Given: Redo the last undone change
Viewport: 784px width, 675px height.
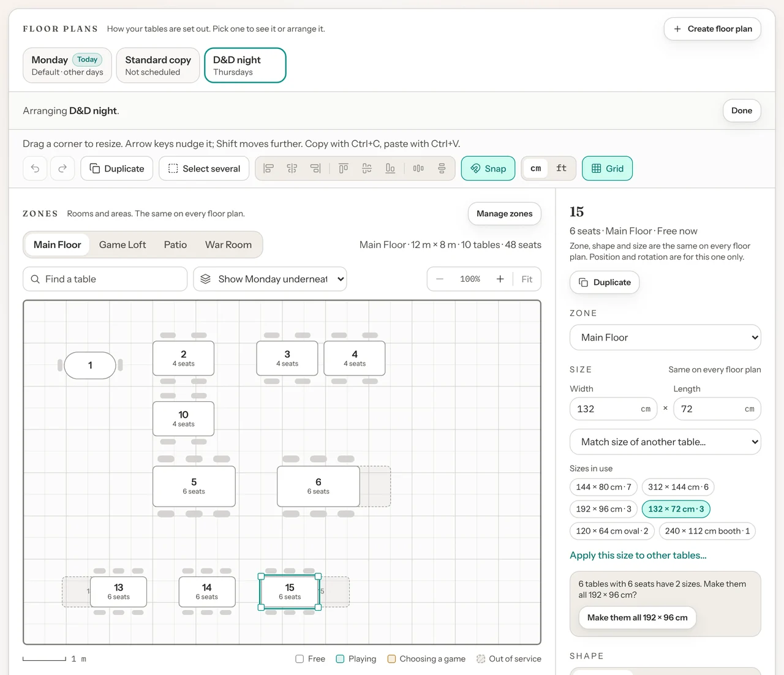Looking at the screenshot, I should (x=62, y=168).
